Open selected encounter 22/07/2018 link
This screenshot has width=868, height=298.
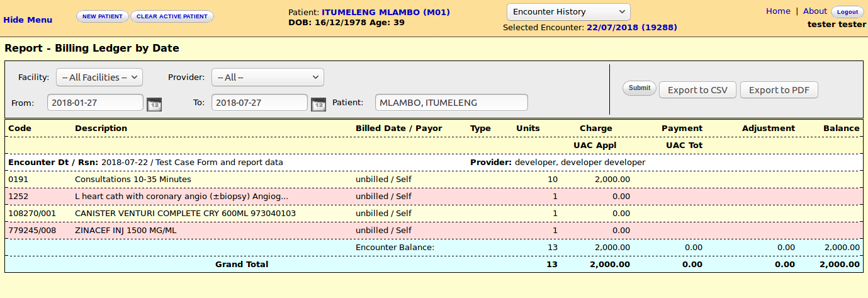631,28
